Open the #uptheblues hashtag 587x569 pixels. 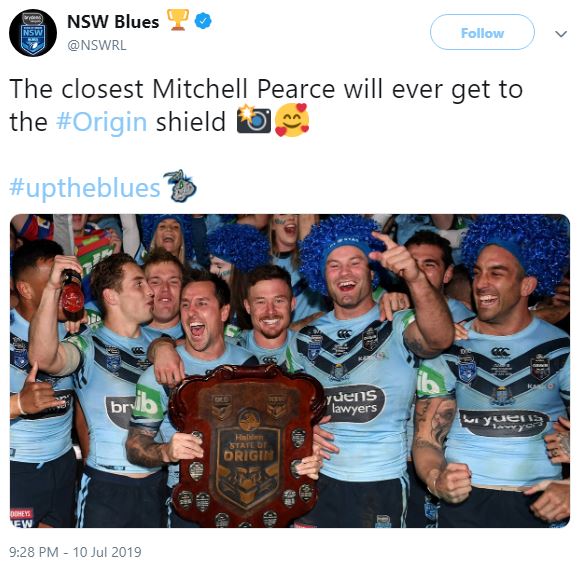(x=85, y=187)
